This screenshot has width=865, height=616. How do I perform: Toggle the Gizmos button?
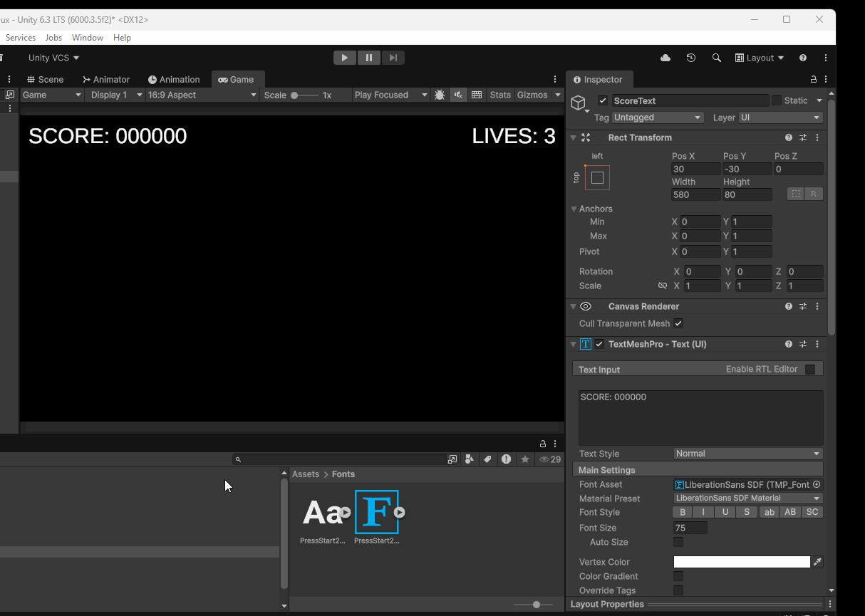pos(532,95)
